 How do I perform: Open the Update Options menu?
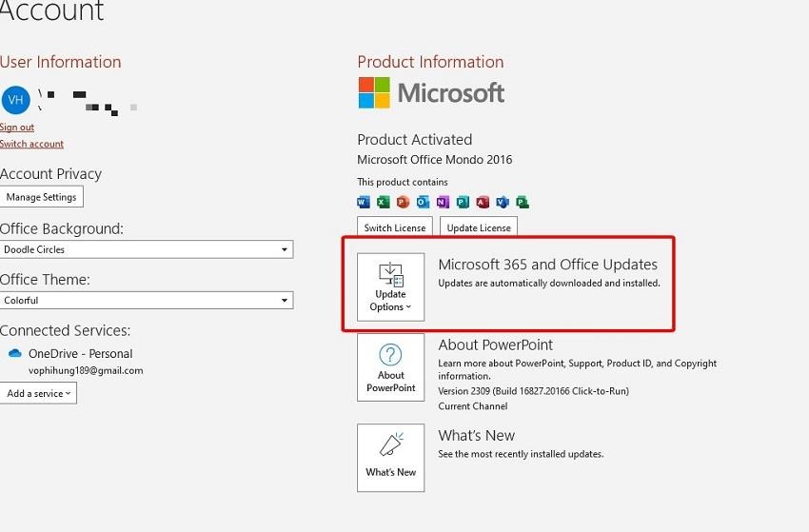[390, 286]
